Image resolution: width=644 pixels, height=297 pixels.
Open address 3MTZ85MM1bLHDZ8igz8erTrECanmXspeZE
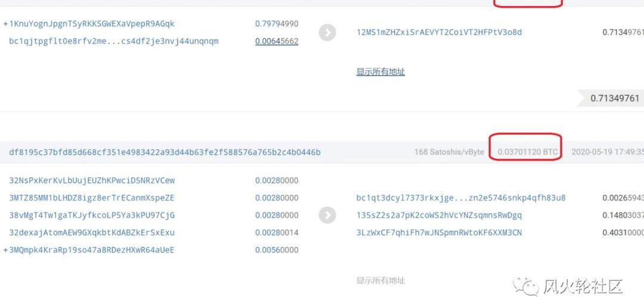point(92,198)
